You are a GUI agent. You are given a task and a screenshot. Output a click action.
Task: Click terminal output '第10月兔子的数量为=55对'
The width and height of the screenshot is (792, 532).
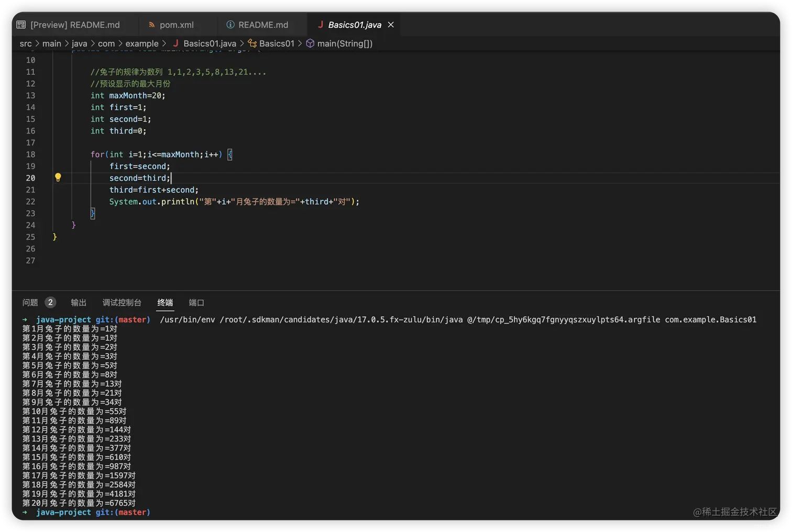click(74, 412)
